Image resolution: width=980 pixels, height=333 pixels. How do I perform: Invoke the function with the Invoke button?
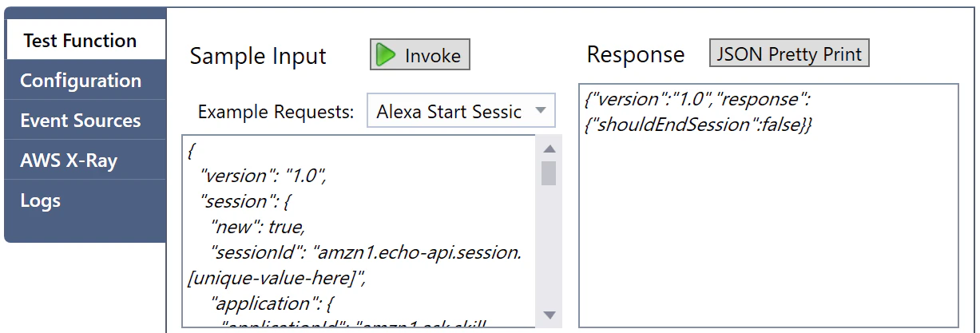(420, 55)
